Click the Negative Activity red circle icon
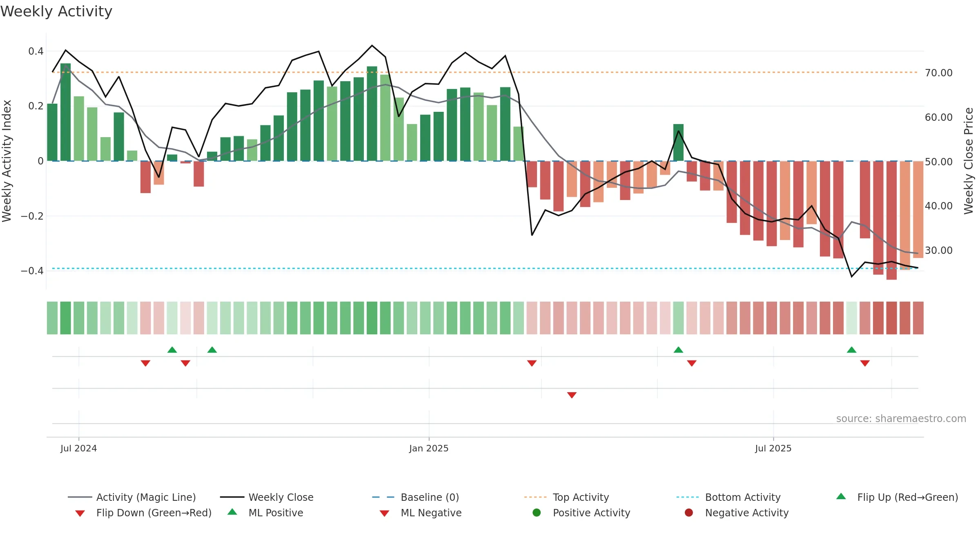Viewport: 980px width, 551px height. point(689,513)
